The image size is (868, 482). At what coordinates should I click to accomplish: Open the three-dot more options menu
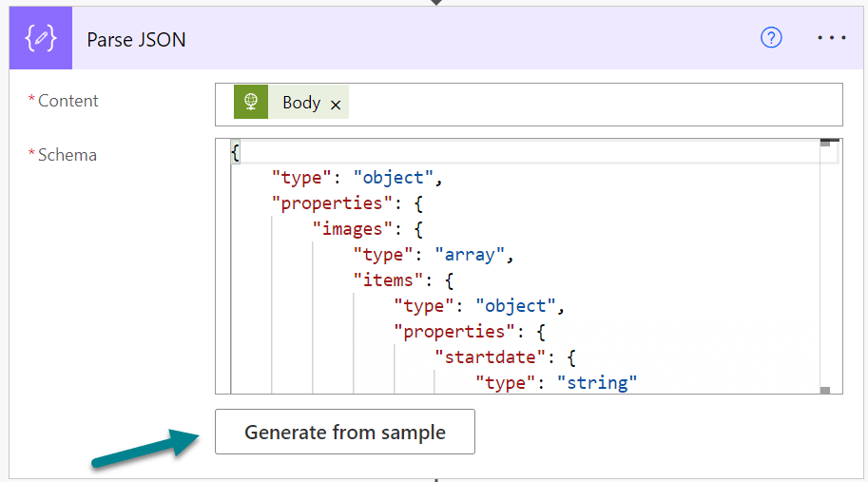tap(831, 38)
